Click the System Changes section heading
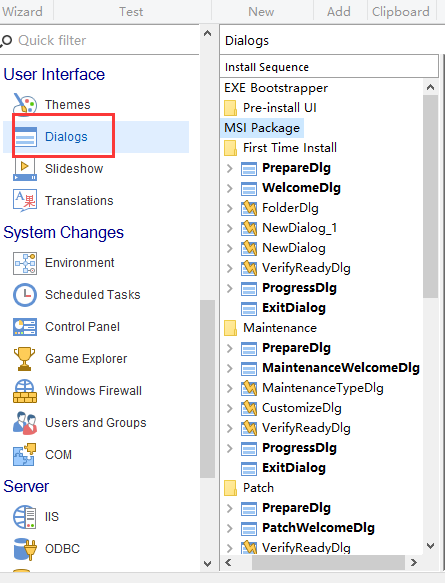Screen dimensions: 445x583 [x=64, y=233]
